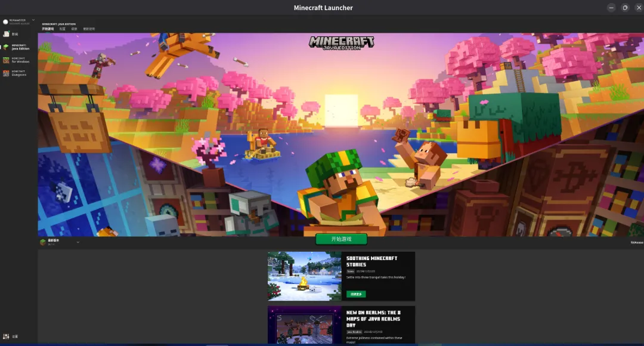Click 'New on Realms: The 8 Maps' headline

coord(373,319)
